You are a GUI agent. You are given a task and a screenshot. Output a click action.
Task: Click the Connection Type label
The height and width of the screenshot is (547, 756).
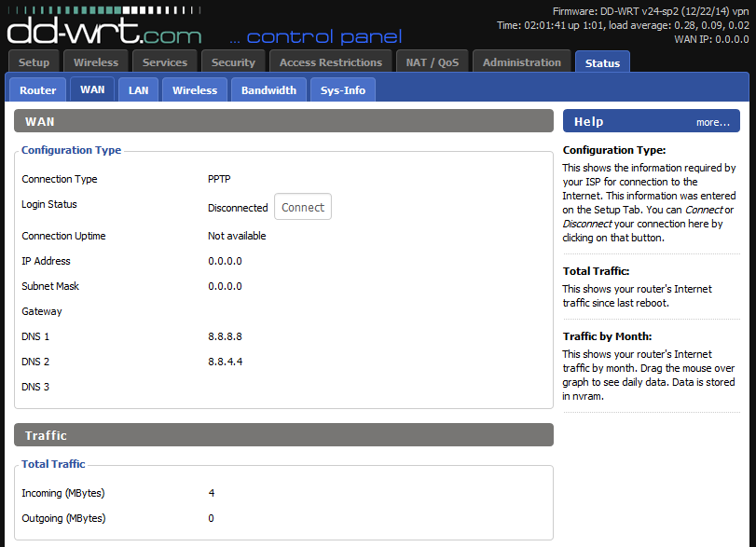[60, 179]
